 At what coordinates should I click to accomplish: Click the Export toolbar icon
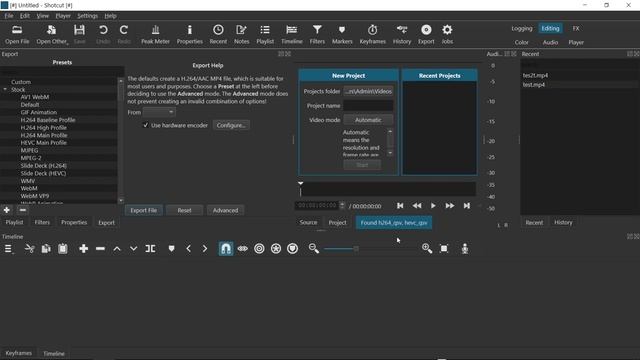tap(426, 34)
